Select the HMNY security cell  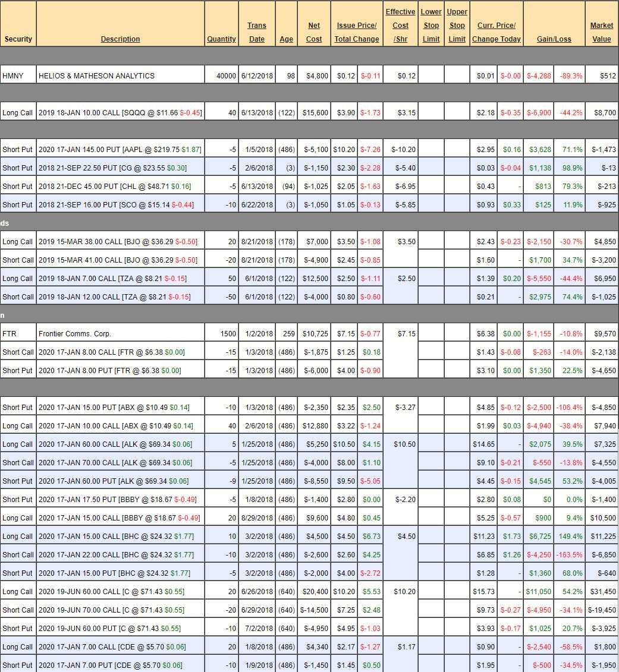[x=18, y=75]
